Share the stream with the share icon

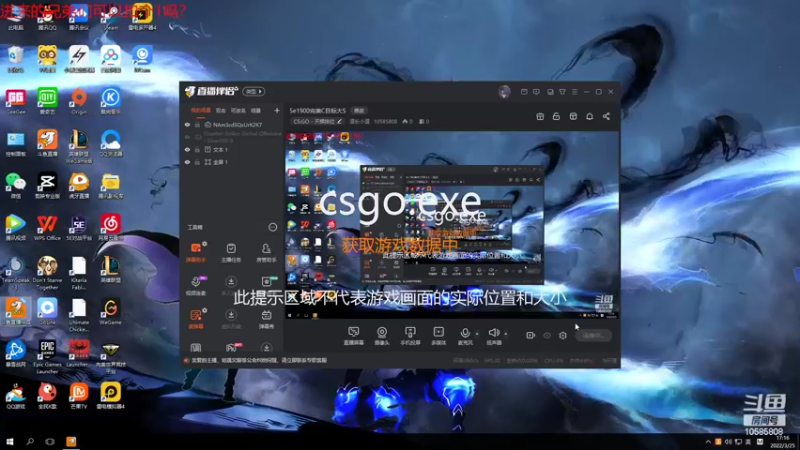606,116
